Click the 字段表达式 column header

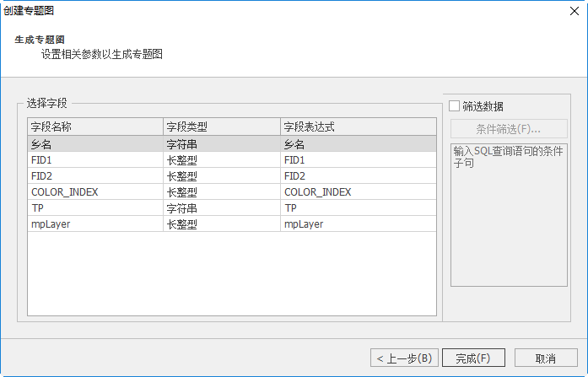358,127
